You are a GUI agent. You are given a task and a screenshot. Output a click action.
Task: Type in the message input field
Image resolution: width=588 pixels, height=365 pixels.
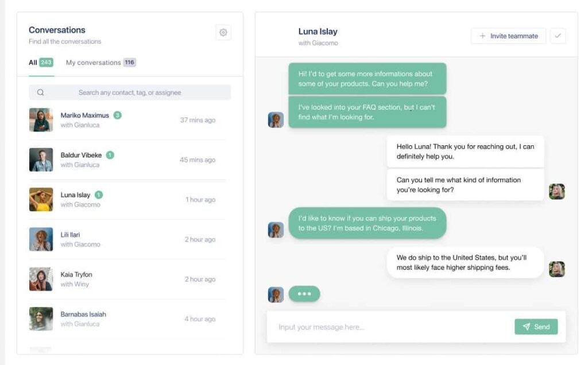(390, 327)
